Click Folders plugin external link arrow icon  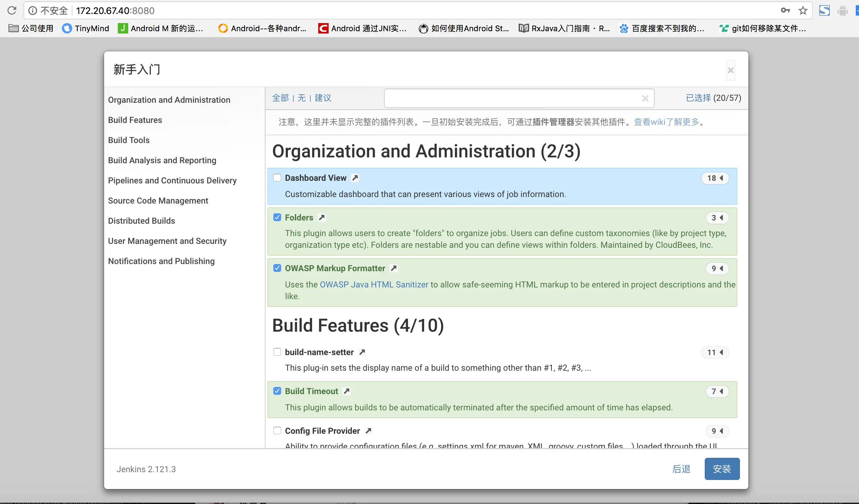(x=321, y=217)
